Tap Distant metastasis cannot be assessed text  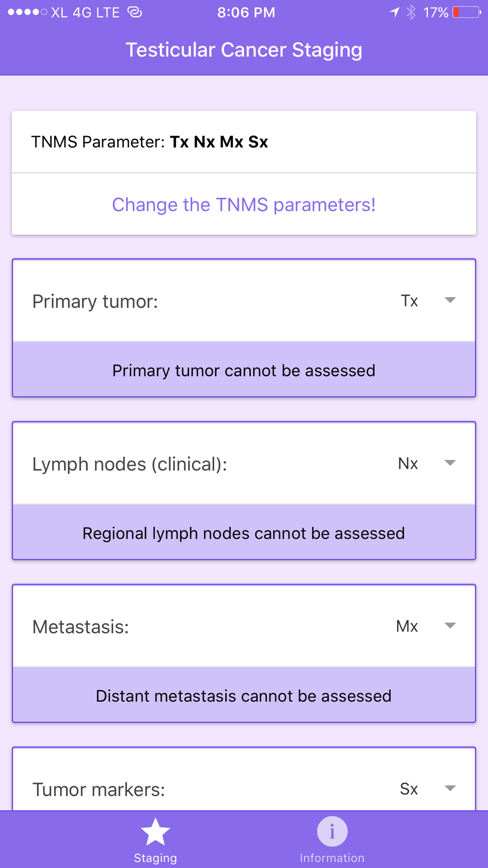pos(244,696)
